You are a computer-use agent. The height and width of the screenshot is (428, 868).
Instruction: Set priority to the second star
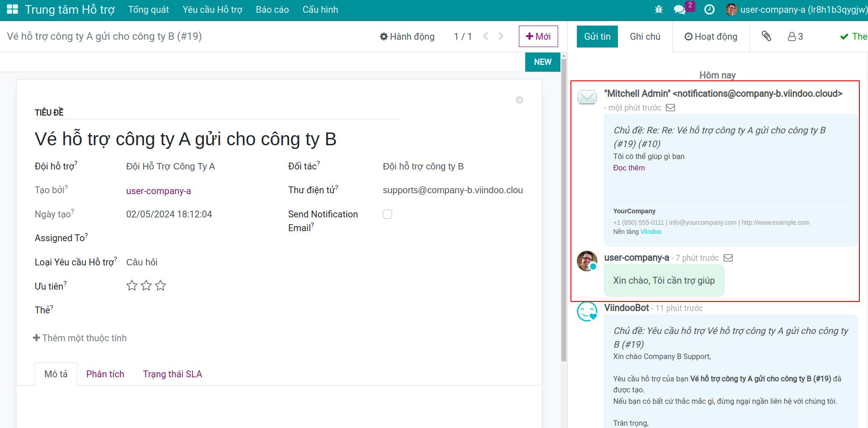coord(146,285)
